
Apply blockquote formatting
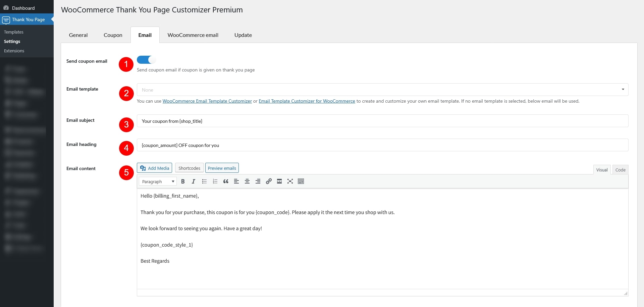226,182
